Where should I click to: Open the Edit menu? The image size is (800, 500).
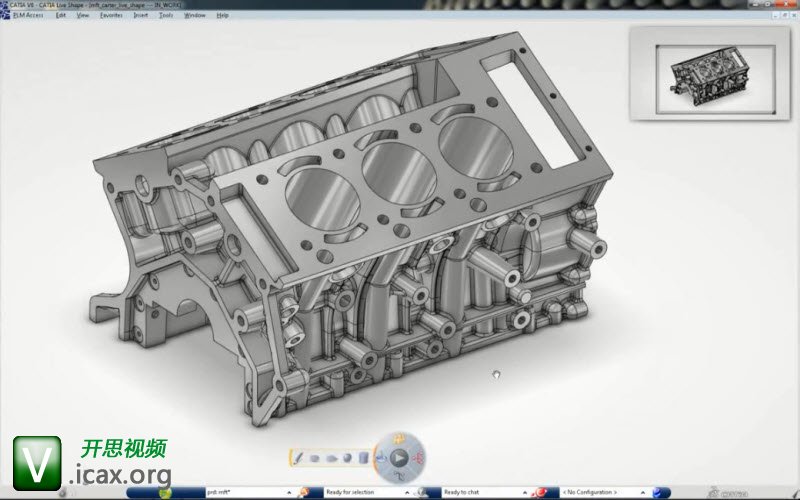(62, 15)
